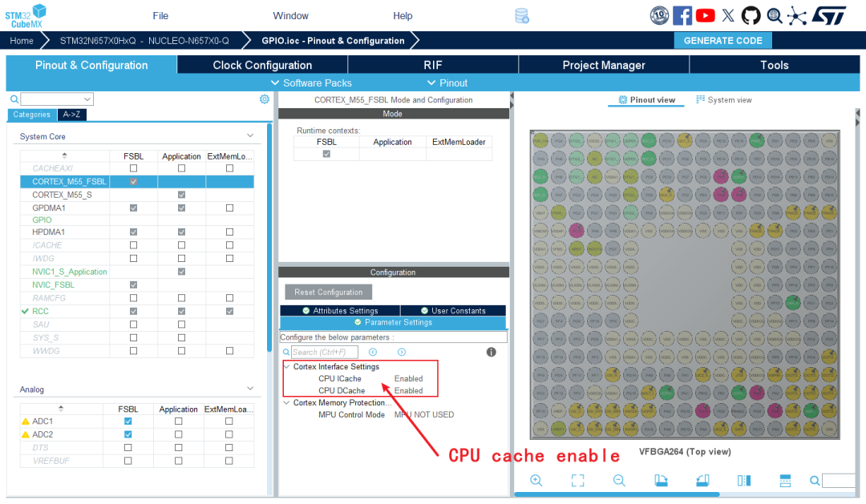This screenshot has width=866, height=504.
Task: Click the left panel vertical scrollbar
Action: (x=269, y=237)
